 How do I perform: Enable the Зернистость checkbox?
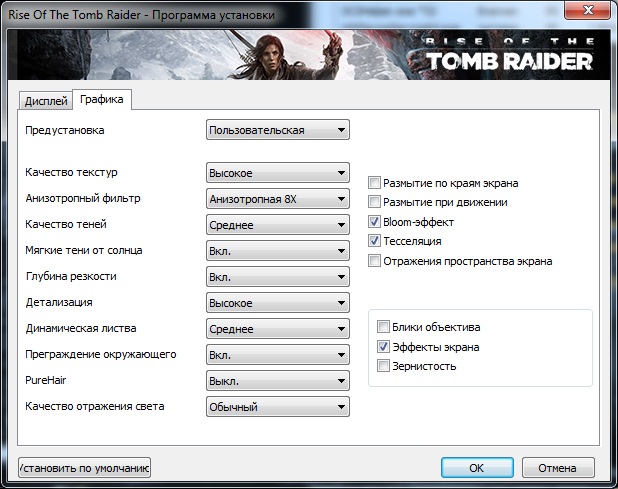tap(383, 366)
